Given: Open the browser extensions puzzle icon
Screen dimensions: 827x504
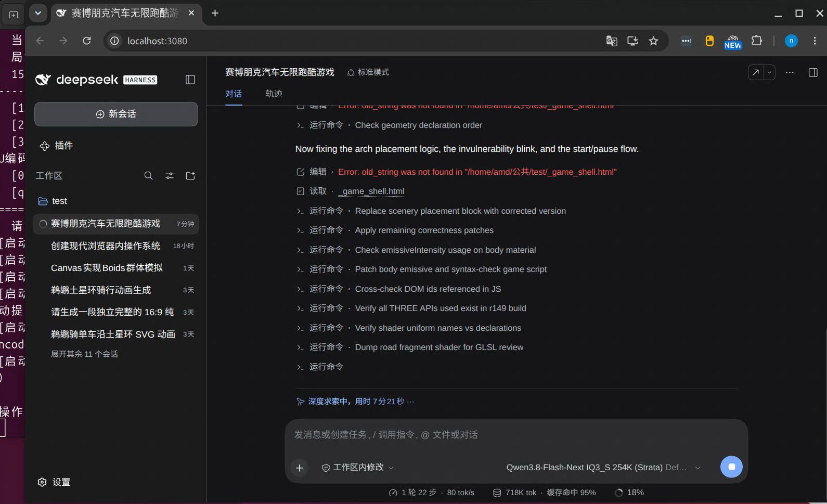Looking at the screenshot, I should (x=757, y=41).
